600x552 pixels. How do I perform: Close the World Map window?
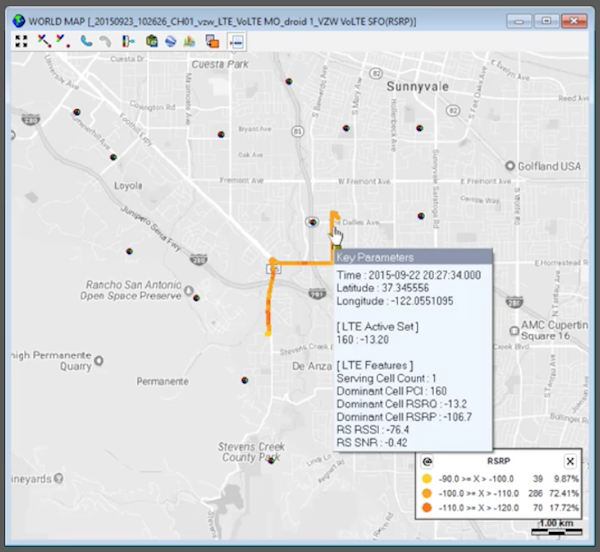(x=574, y=21)
